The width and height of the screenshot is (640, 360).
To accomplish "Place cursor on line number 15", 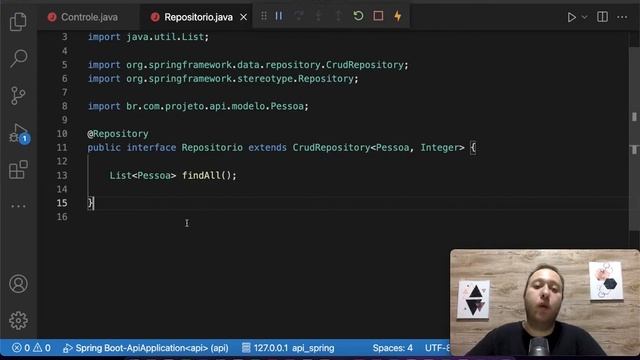I will (x=62, y=203).
